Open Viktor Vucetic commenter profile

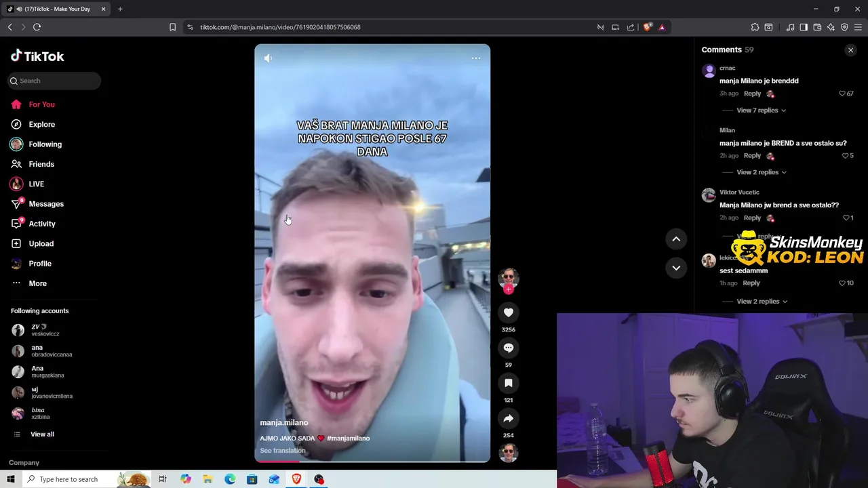click(739, 192)
